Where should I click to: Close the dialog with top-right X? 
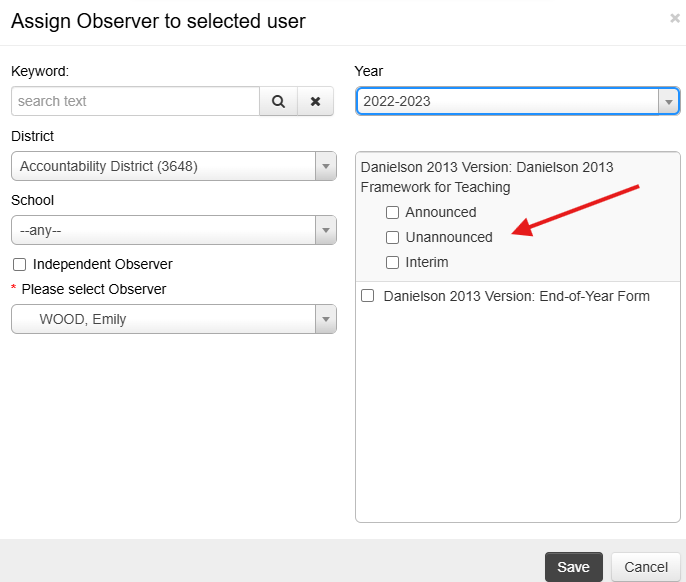tap(675, 18)
